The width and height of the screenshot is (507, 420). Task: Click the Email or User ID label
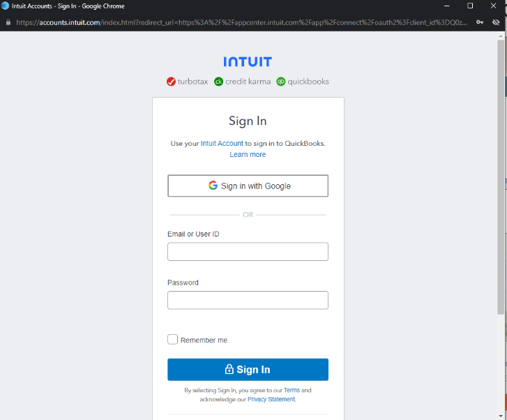coord(193,234)
